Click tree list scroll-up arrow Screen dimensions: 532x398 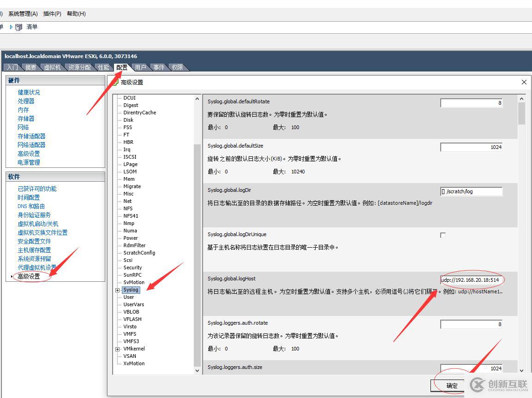[197, 99]
